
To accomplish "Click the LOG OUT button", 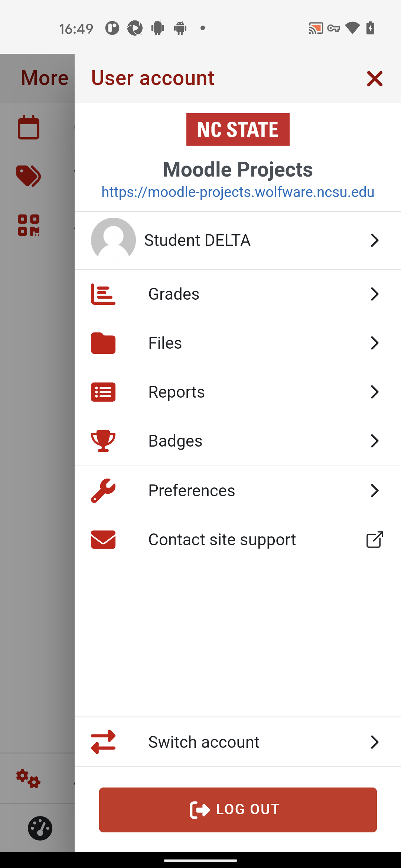I will click(x=238, y=810).
